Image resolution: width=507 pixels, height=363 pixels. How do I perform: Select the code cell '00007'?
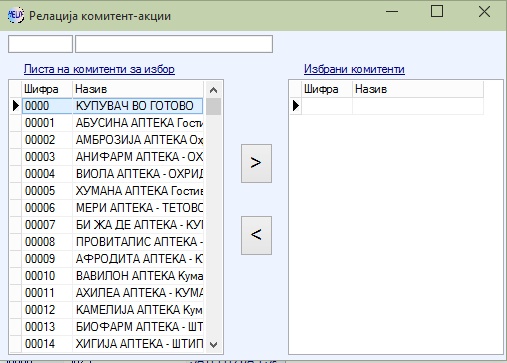(x=47, y=225)
